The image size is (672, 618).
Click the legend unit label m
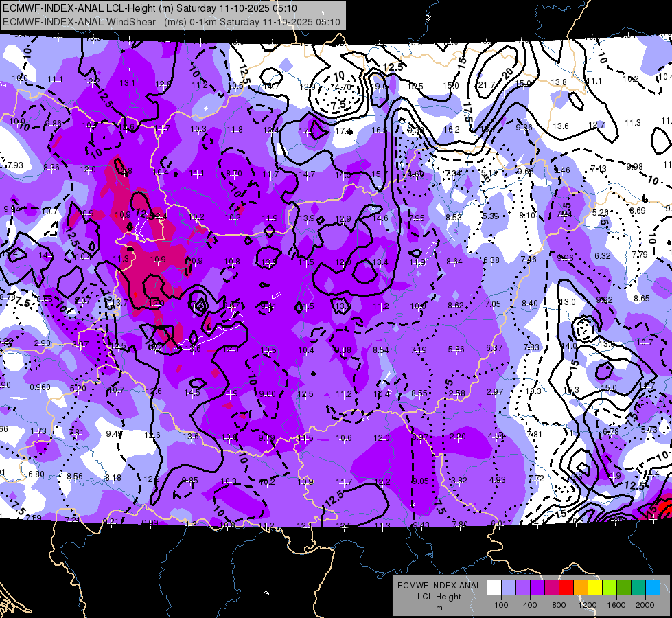439,608
